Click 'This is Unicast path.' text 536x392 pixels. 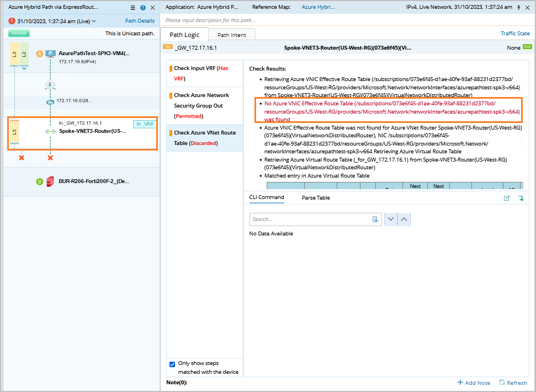pyautogui.click(x=130, y=34)
